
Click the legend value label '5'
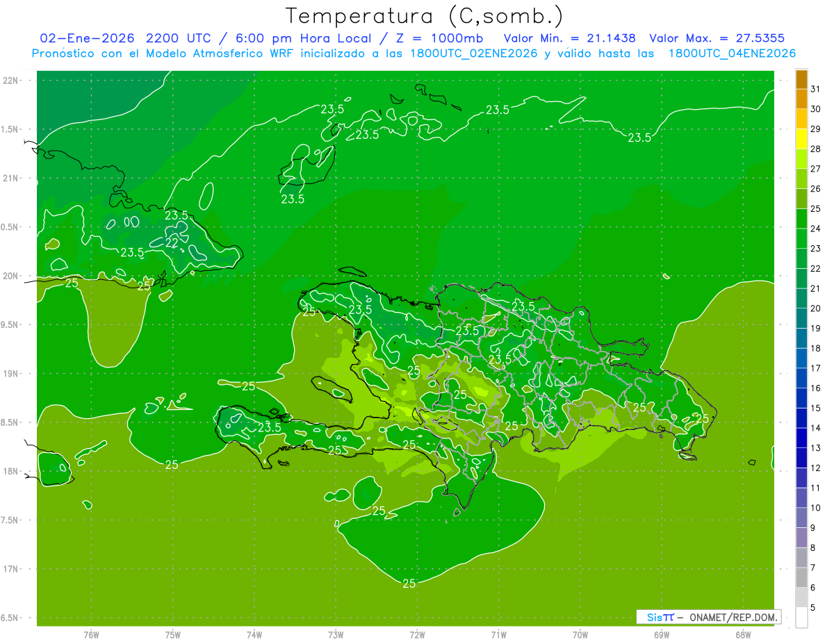pos(813,607)
